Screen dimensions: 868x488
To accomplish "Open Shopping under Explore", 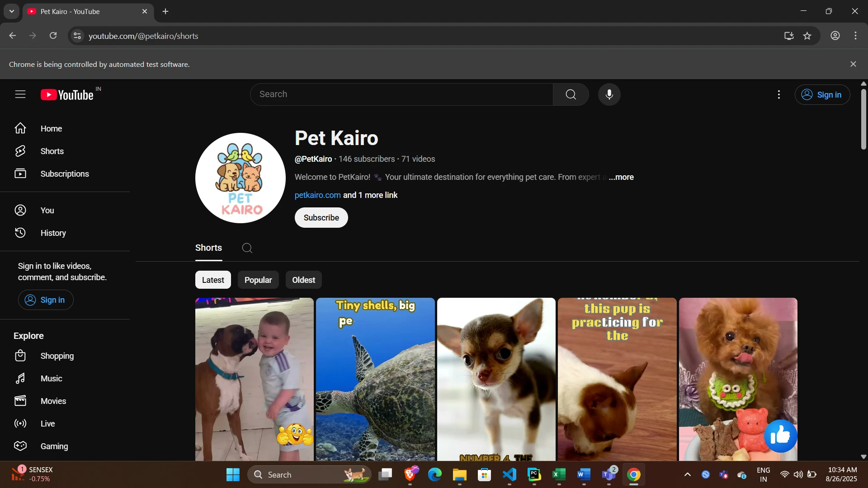I will tap(65, 356).
